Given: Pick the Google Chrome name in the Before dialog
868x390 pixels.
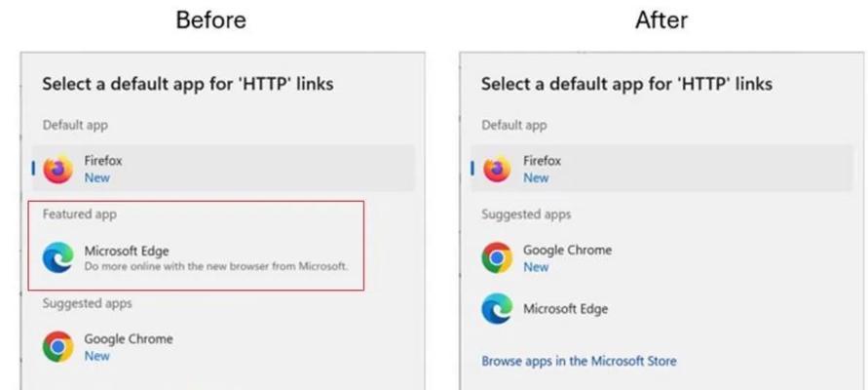Looking at the screenshot, I should coord(129,339).
